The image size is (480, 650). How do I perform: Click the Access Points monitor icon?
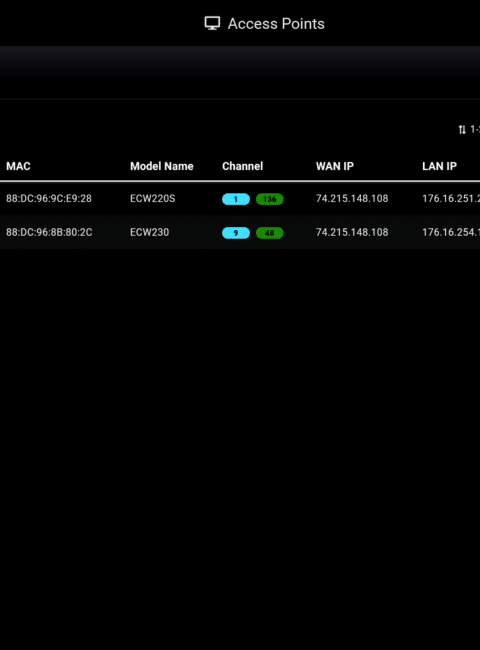point(212,24)
